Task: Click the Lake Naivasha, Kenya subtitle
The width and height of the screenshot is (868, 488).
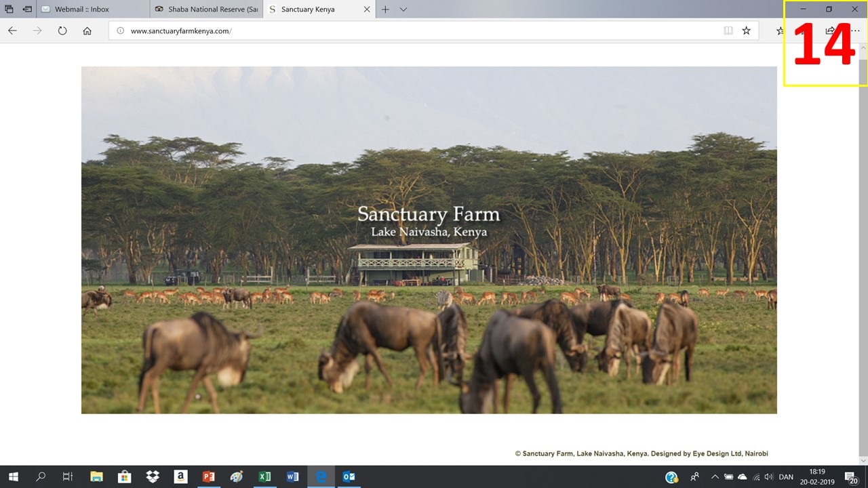Action: 429,232
